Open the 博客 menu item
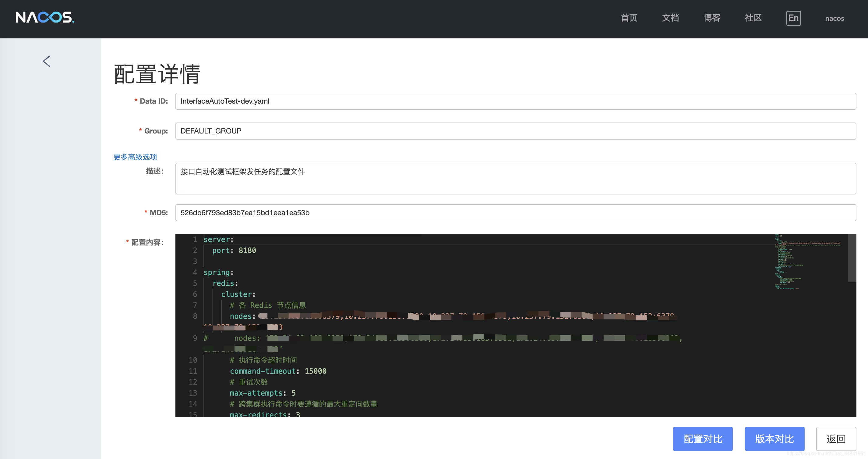Screen dimensions: 868x459 click(712, 18)
